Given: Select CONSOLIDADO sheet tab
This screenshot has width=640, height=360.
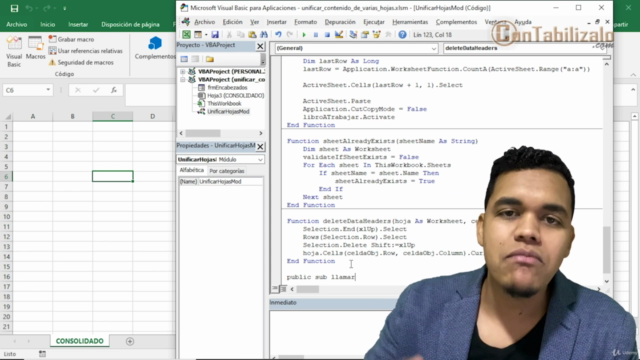Looking at the screenshot, I should (x=80, y=341).
